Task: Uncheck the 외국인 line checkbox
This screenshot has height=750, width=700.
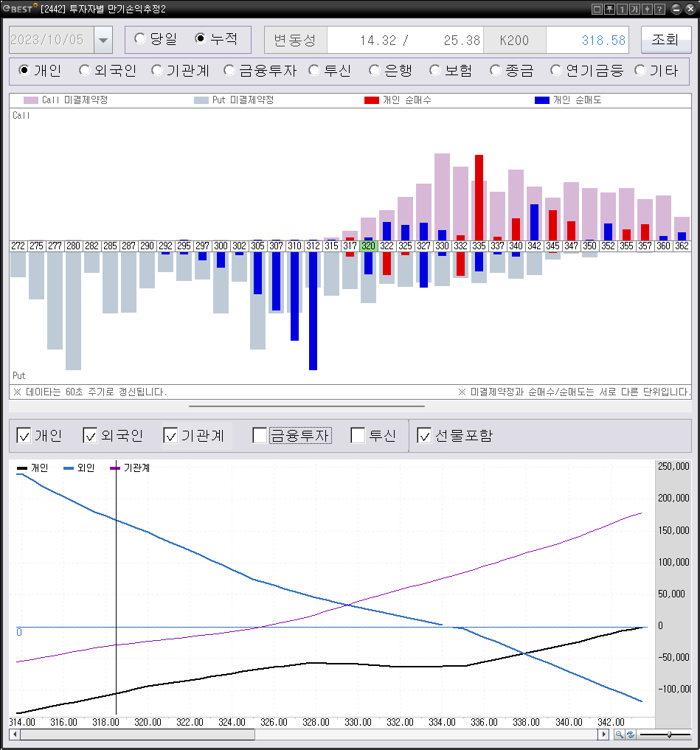Action: tap(90, 435)
